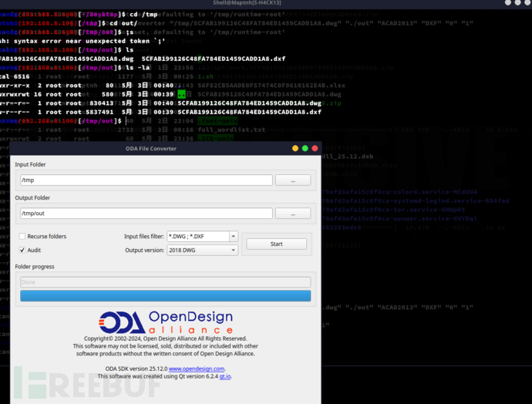532x404 pixels.
Task: Open the www.opendesign.com link
Action: click(x=197, y=369)
